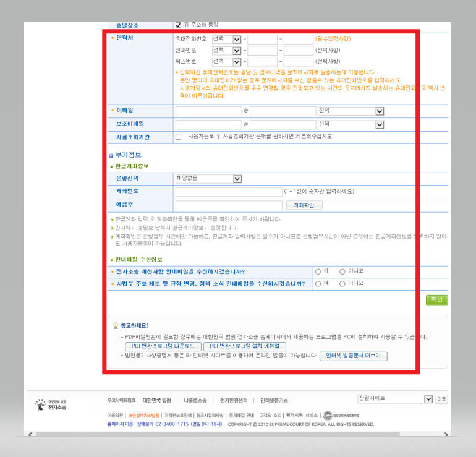The image size is (476, 457).
Task: Check the 사실조회기관 등재 checkbox
Action: pos(178,137)
